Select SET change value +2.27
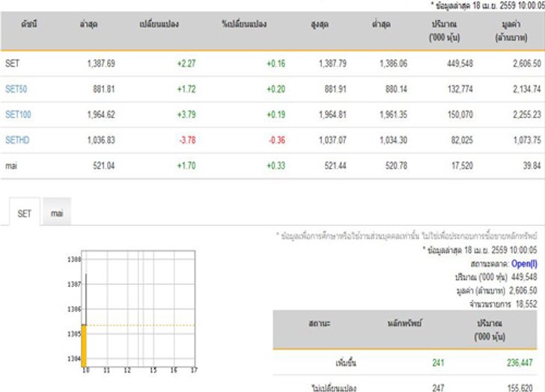 186,64
